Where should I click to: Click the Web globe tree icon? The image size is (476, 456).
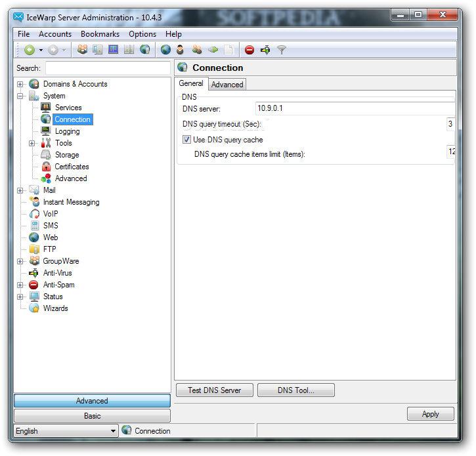point(34,238)
